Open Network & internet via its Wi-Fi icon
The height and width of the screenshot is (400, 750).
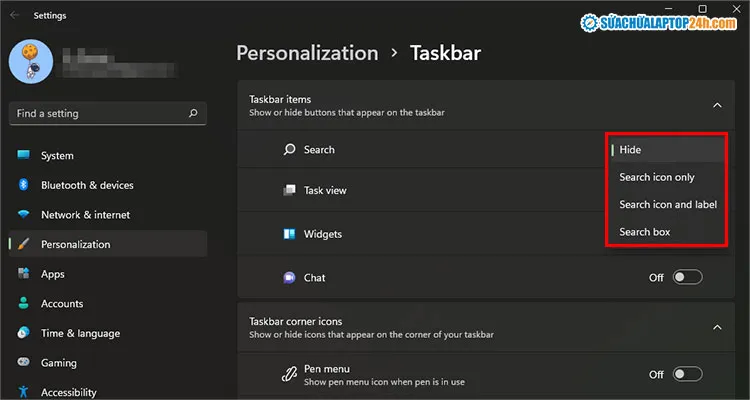22,215
